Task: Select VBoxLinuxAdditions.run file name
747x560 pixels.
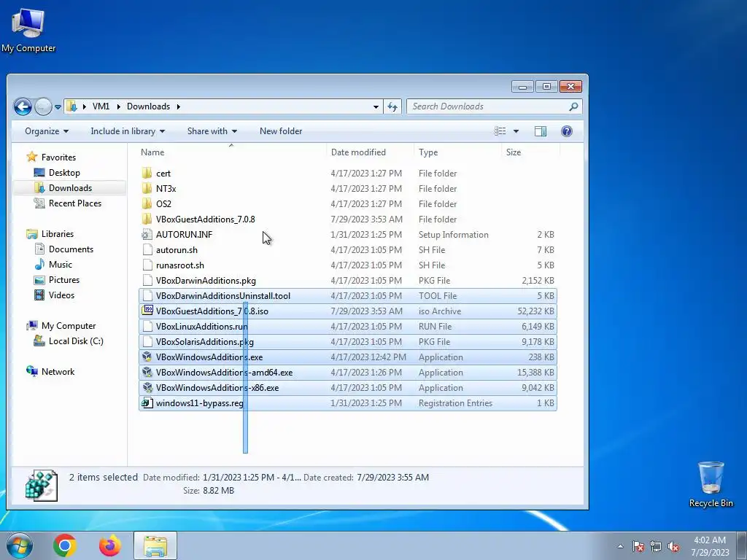Action: [201, 326]
